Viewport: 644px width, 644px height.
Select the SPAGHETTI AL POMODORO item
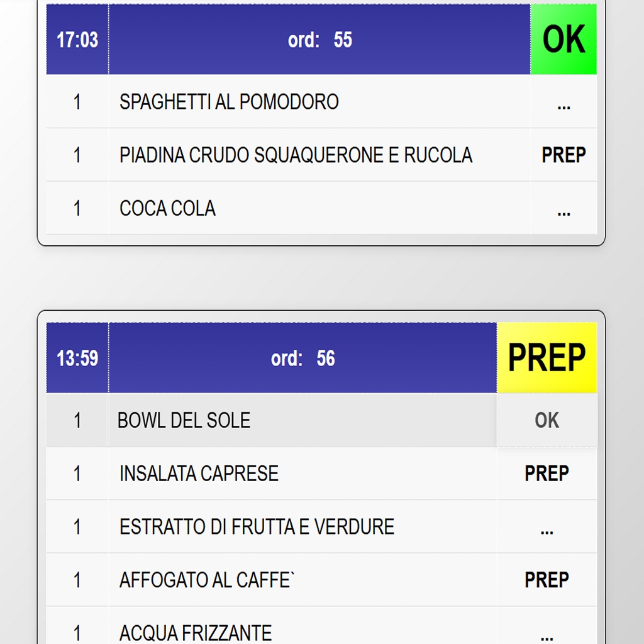229,102
